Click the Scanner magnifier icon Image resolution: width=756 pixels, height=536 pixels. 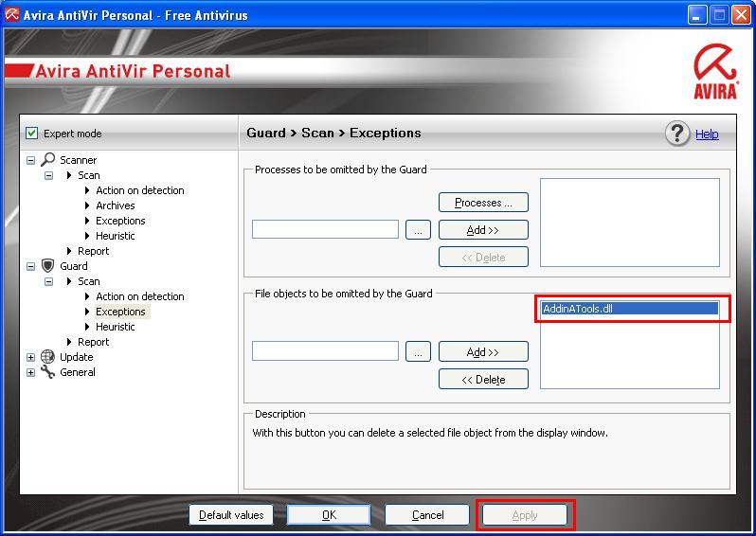coord(47,159)
